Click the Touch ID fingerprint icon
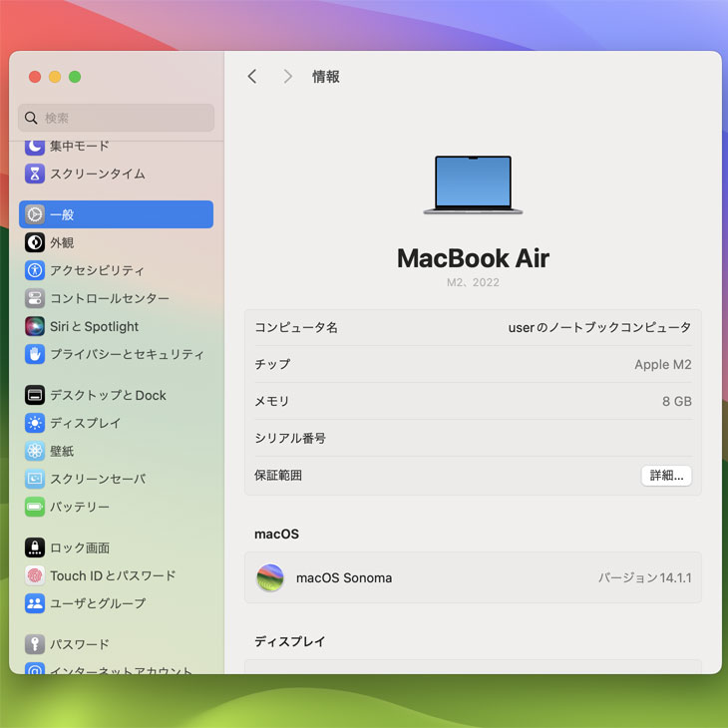Image resolution: width=728 pixels, height=728 pixels. [35, 575]
